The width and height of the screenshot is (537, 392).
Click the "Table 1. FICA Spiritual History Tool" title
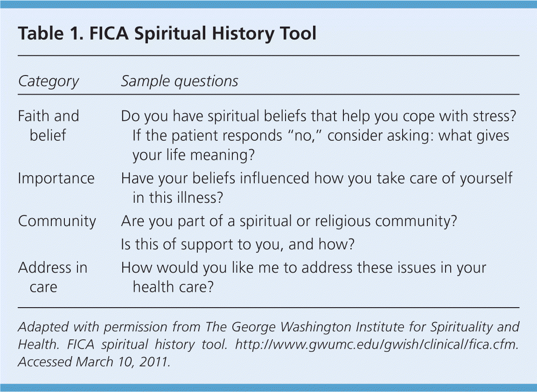[167, 34]
